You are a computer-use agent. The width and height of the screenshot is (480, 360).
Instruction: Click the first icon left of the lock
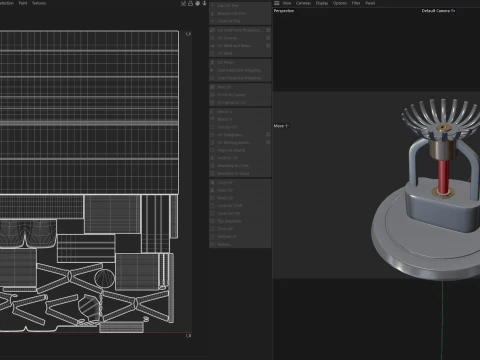coord(183,3)
